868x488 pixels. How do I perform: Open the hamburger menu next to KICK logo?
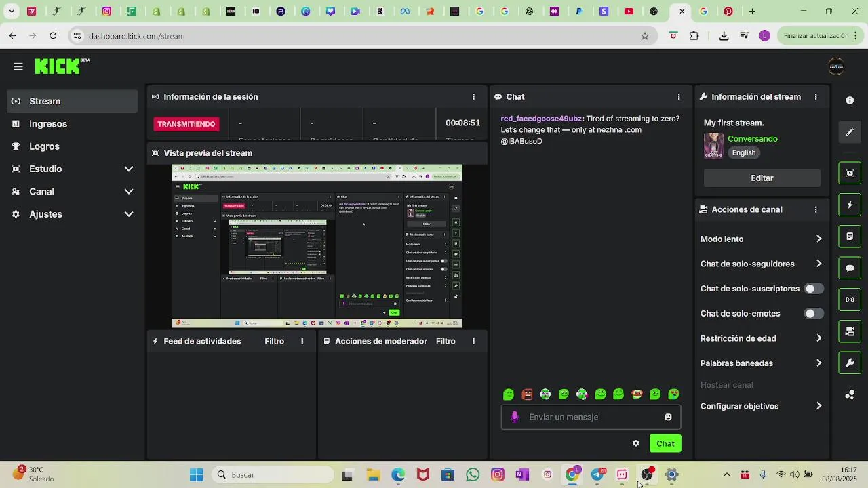coord(18,66)
